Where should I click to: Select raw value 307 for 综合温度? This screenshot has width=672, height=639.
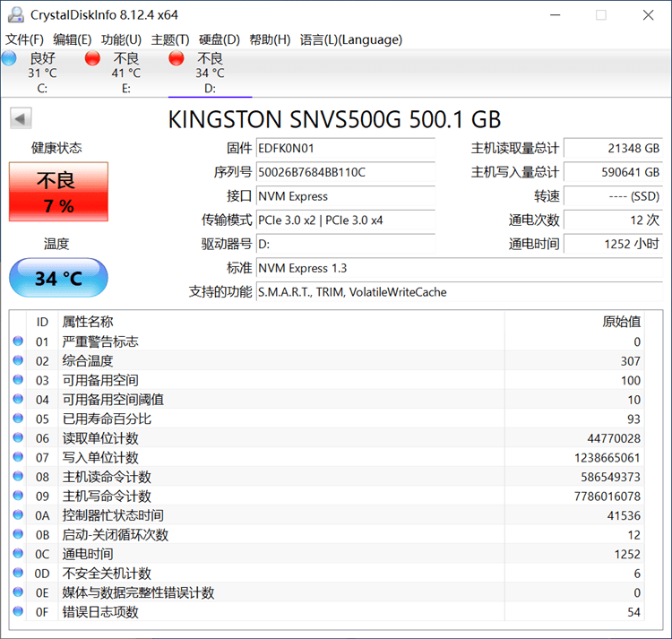click(x=631, y=361)
